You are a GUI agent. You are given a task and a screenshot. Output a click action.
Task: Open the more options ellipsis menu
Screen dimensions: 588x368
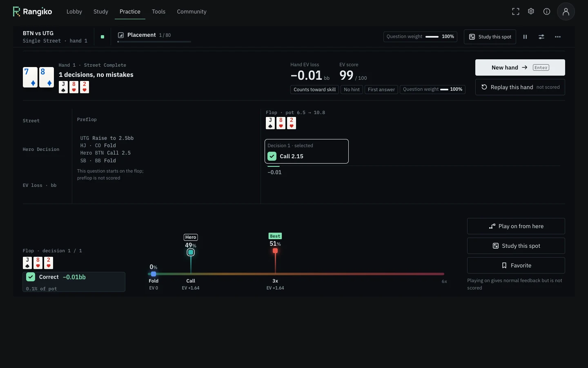point(558,37)
